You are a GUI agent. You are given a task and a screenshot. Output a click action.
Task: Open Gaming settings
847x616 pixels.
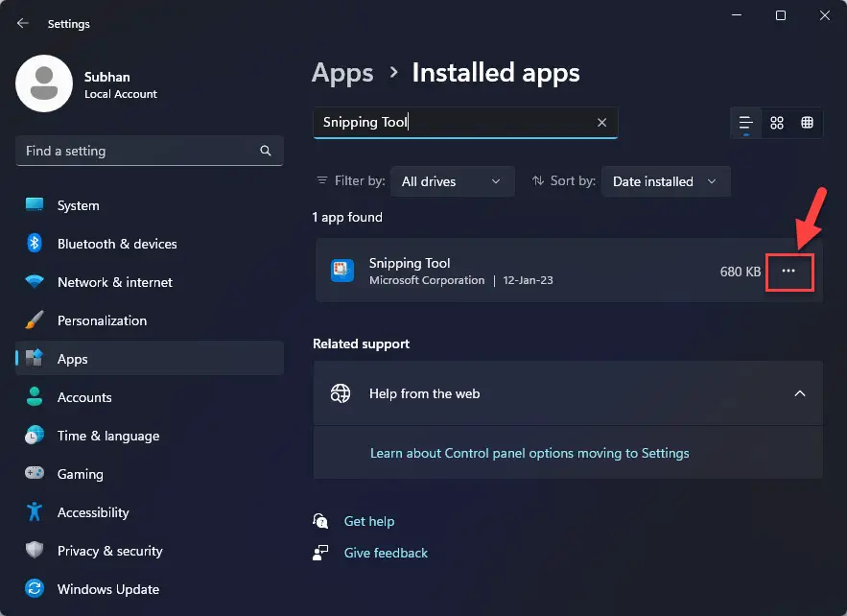coord(150,474)
